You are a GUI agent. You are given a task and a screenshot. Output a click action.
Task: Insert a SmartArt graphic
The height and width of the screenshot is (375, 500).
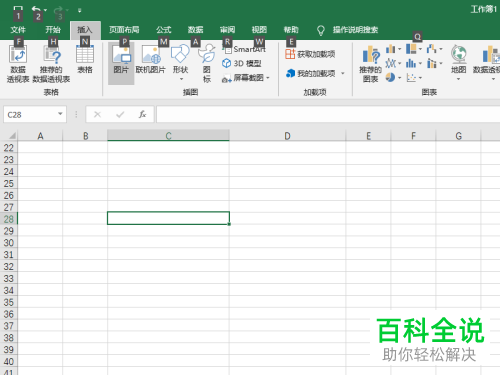tap(244, 49)
